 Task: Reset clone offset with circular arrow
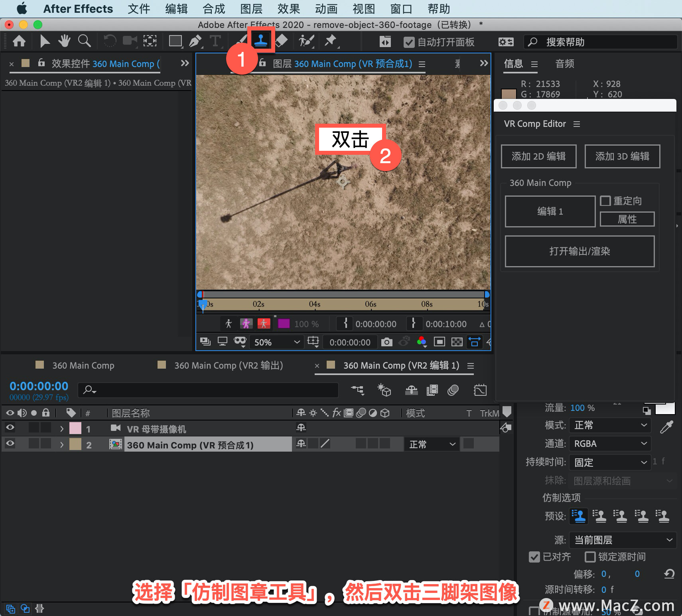point(669,574)
